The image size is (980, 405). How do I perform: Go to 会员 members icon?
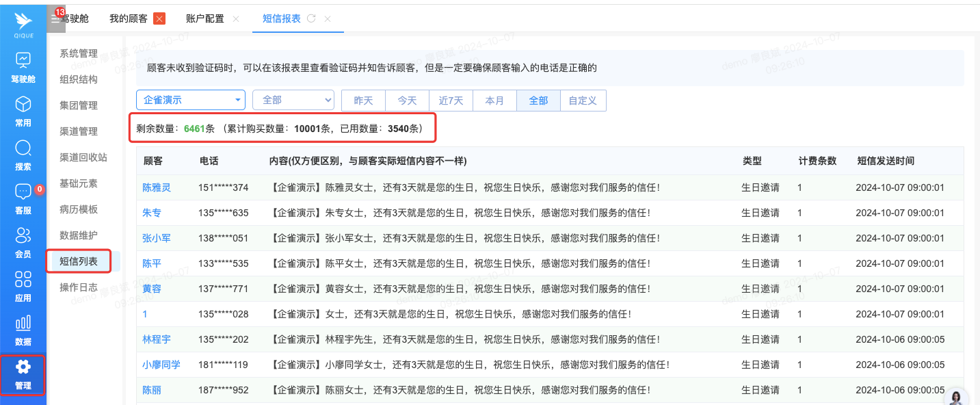point(23,236)
